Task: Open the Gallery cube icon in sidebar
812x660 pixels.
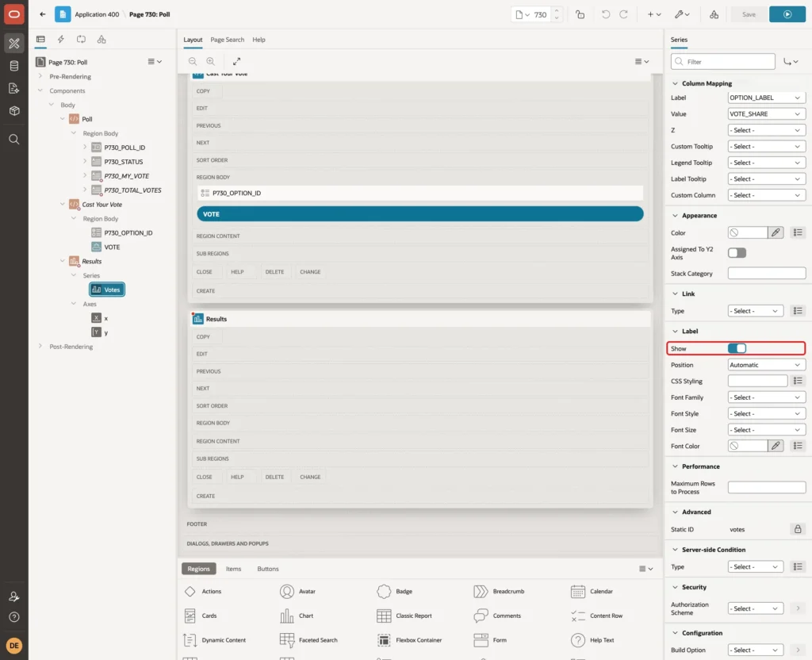Action: pyautogui.click(x=14, y=111)
